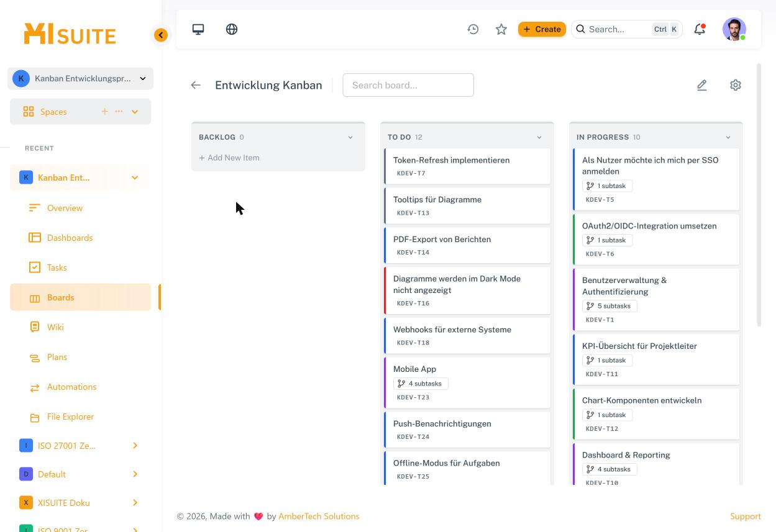Open the IN PROGRESS column dropdown chevron
The width and height of the screenshot is (776, 532).
click(x=728, y=137)
